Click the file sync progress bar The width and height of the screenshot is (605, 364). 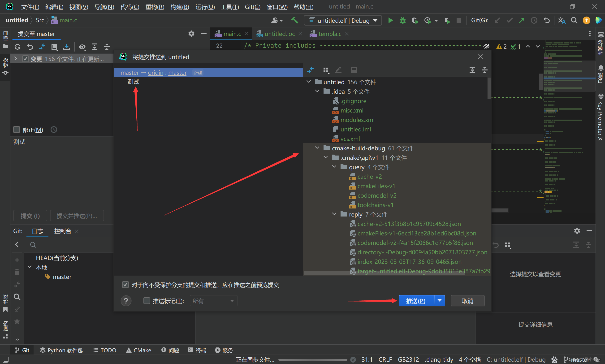tap(313, 360)
